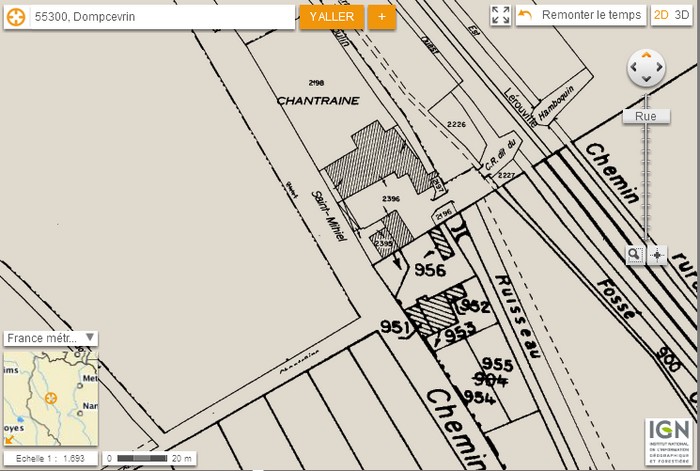
Task: Open the IGN logo link
Action: pos(667,441)
